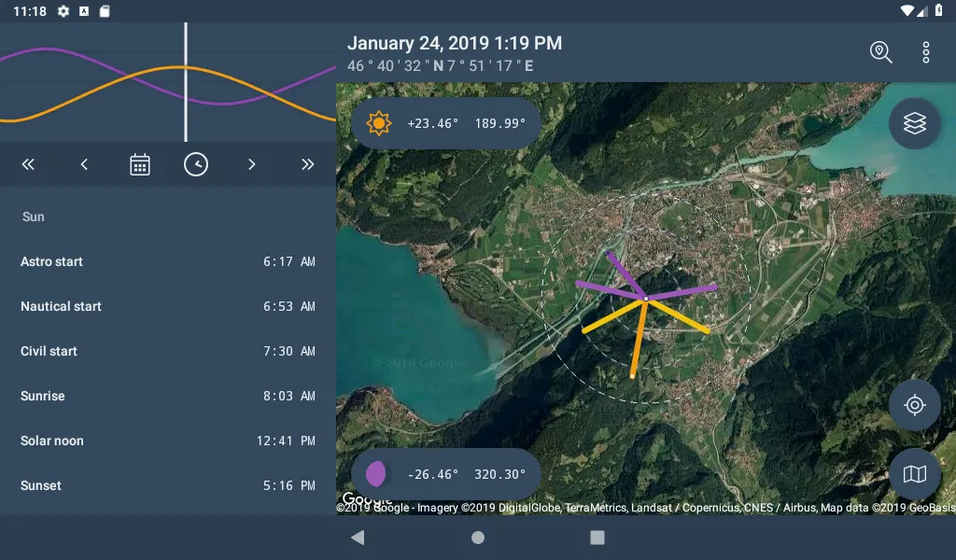This screenshot has width=956, height=560.
Task: Step back with single left arrow
Action: point(84,165)
